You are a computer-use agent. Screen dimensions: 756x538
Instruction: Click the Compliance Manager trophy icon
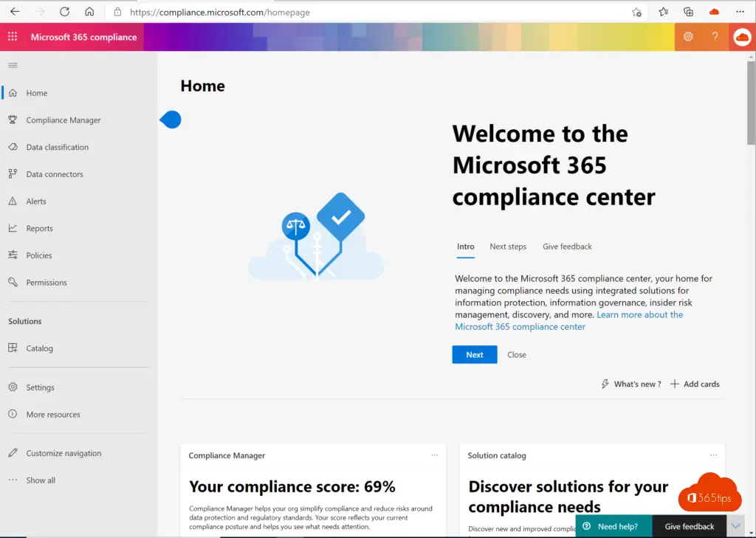(13, 120)
